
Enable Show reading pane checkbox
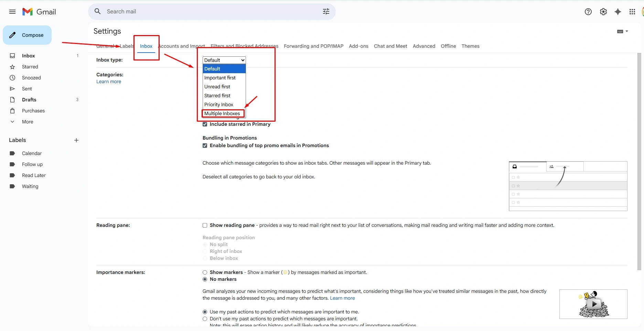205,225
